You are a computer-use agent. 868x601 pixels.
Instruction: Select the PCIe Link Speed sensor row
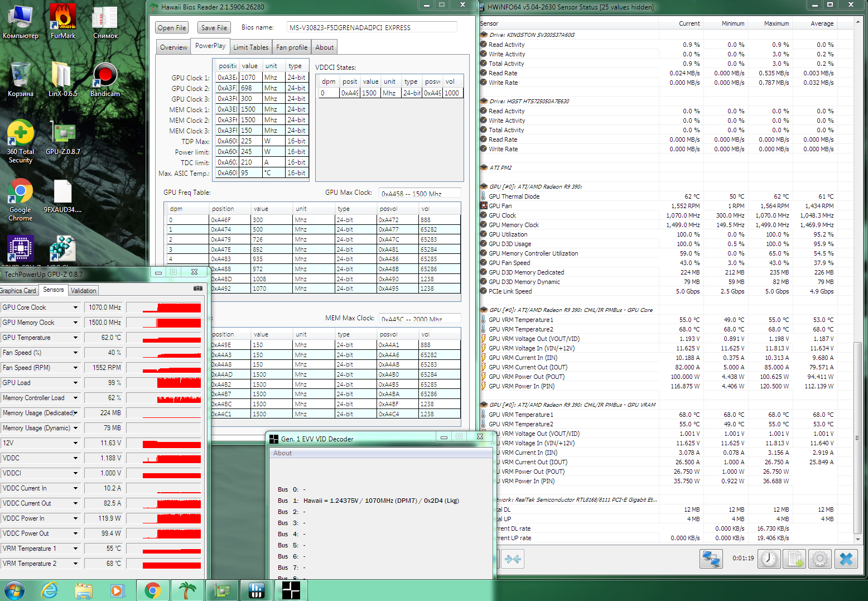658,291
